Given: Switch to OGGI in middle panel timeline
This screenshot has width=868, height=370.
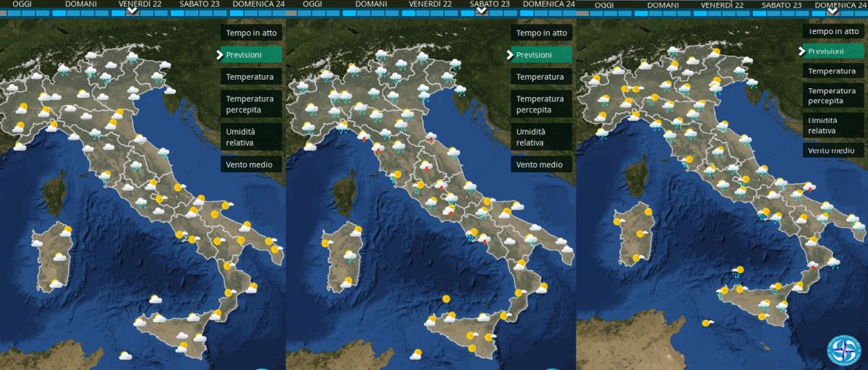Looking at the screenshot, I should [312, 4].
